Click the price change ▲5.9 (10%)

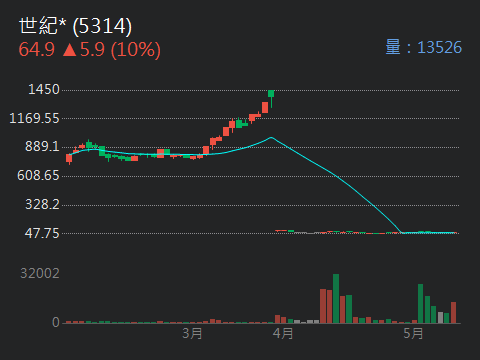coord(112,50)
